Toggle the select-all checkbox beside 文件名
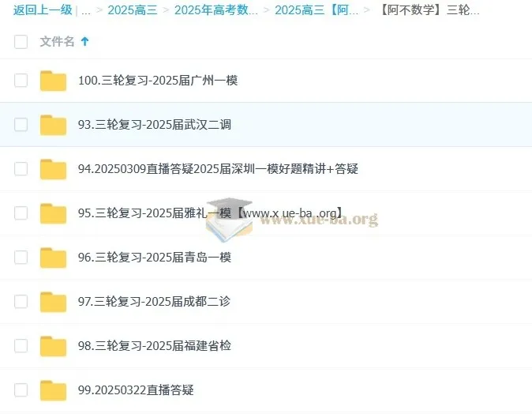This screenshot has height=414, width=532. [x=21, y=42]
